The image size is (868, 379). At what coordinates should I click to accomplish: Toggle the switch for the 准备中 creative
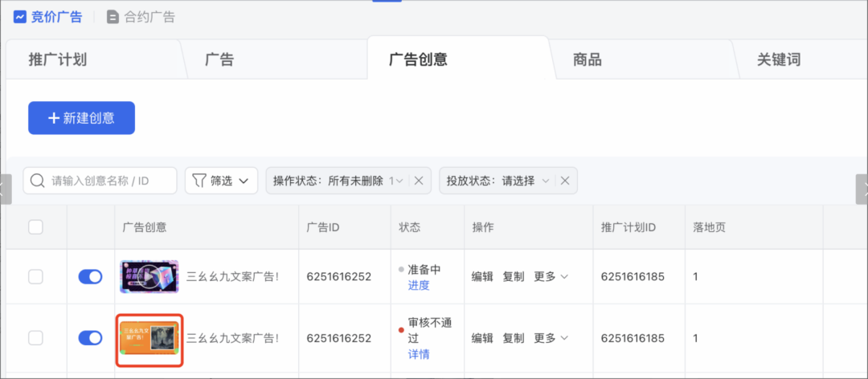coord(90,276)
